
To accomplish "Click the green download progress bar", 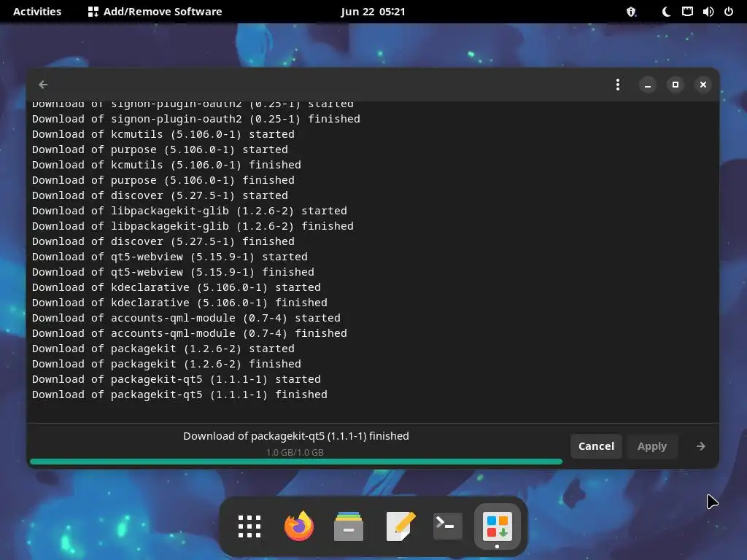I will [296, 462].
